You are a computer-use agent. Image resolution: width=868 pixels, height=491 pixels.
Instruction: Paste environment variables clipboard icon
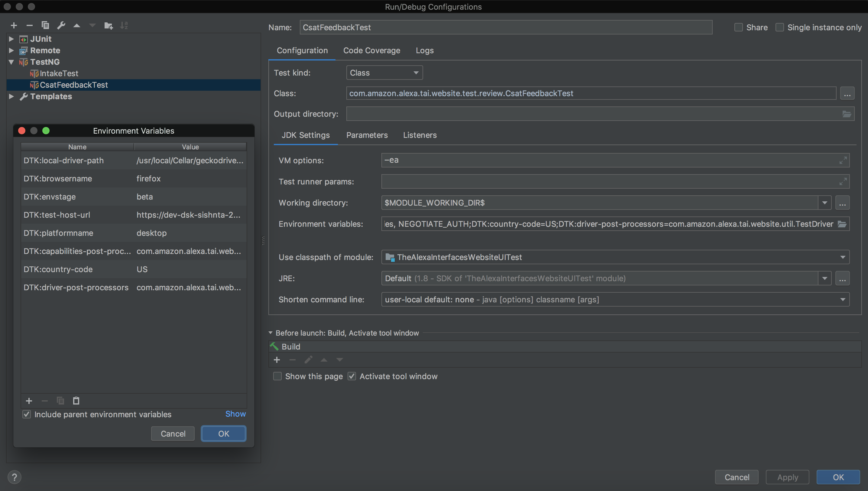coord(76,401)
